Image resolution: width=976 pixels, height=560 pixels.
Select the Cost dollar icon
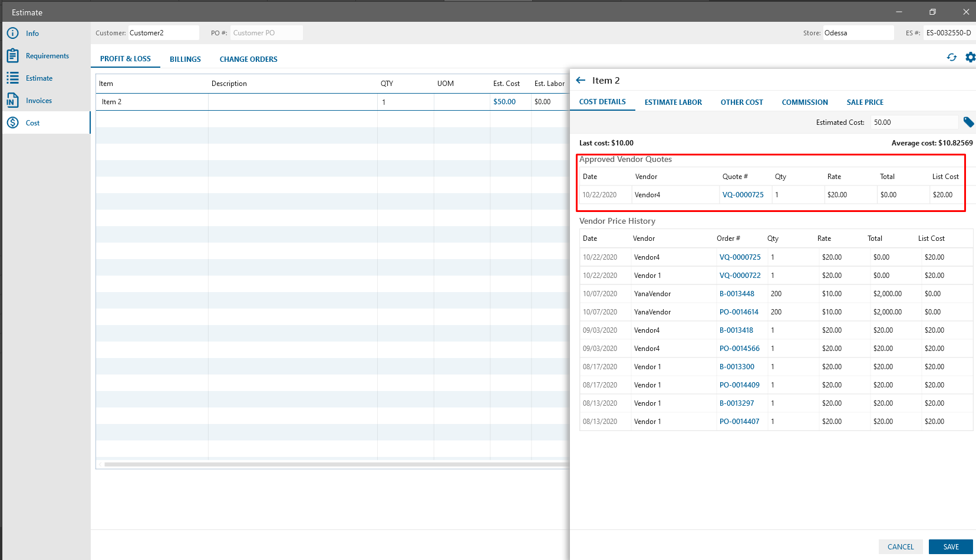point(13,123)
